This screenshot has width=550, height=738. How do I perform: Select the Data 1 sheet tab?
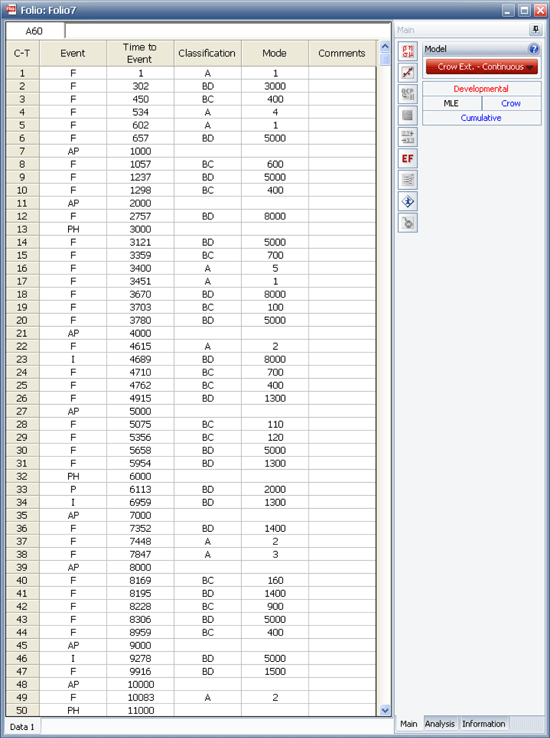point(22,727)
